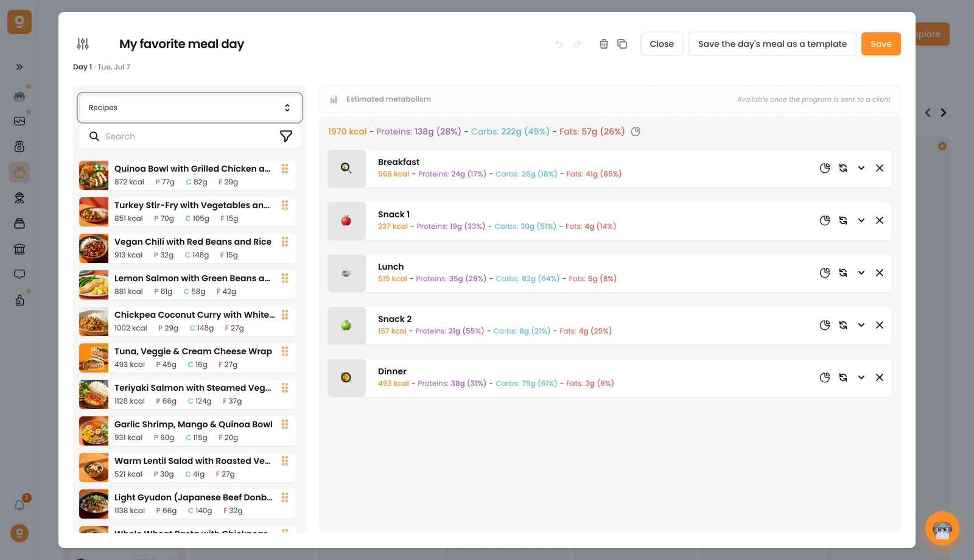Click the Close button
Viewport: 974px width, 560px height.
(662, 44)
